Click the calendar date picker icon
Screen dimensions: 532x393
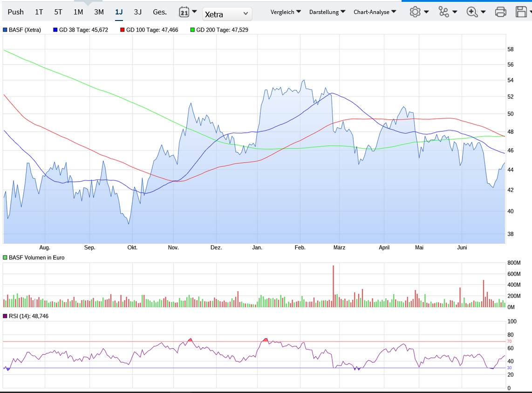tap(184, 12)
